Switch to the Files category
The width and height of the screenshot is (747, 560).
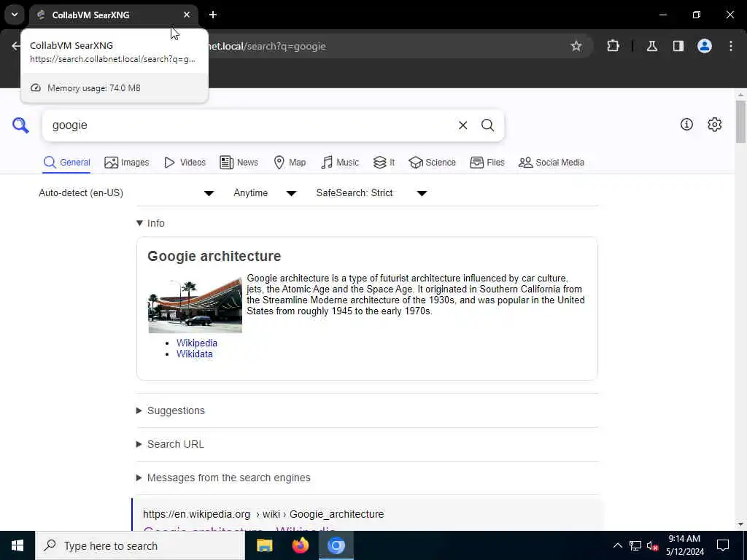point(487,163)
